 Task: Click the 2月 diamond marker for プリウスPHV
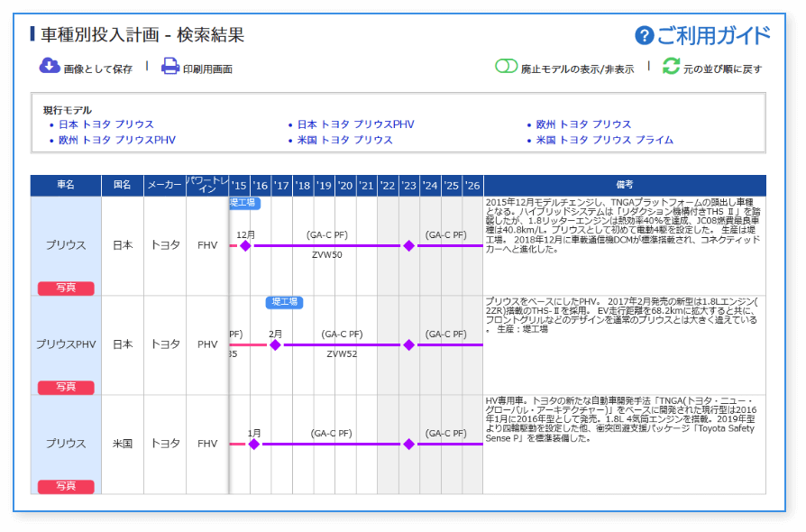[x=275, y=344]
